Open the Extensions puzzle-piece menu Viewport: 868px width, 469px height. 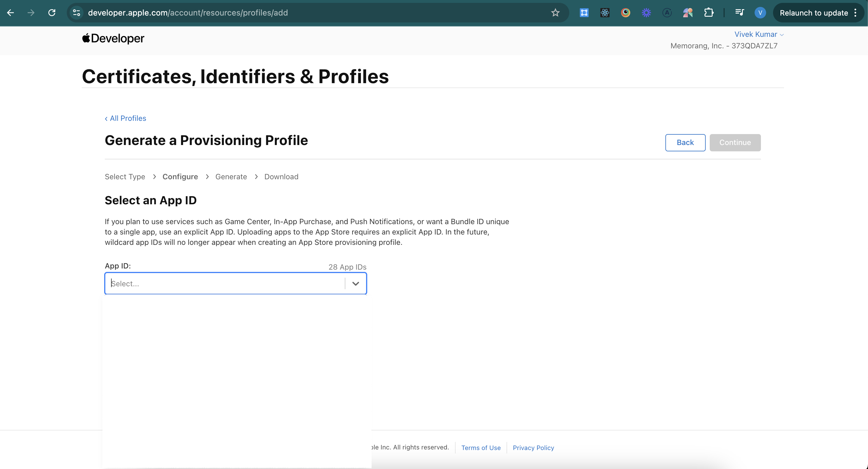click(709, 13)
